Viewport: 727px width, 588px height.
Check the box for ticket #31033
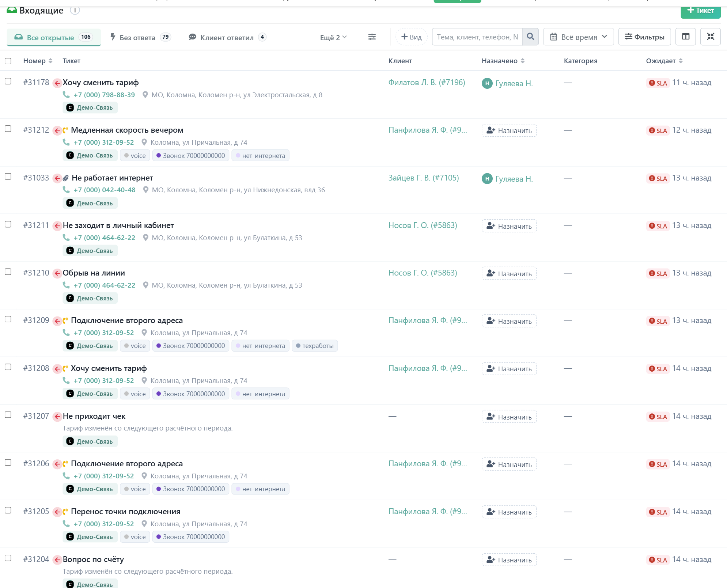click(8, 177)
